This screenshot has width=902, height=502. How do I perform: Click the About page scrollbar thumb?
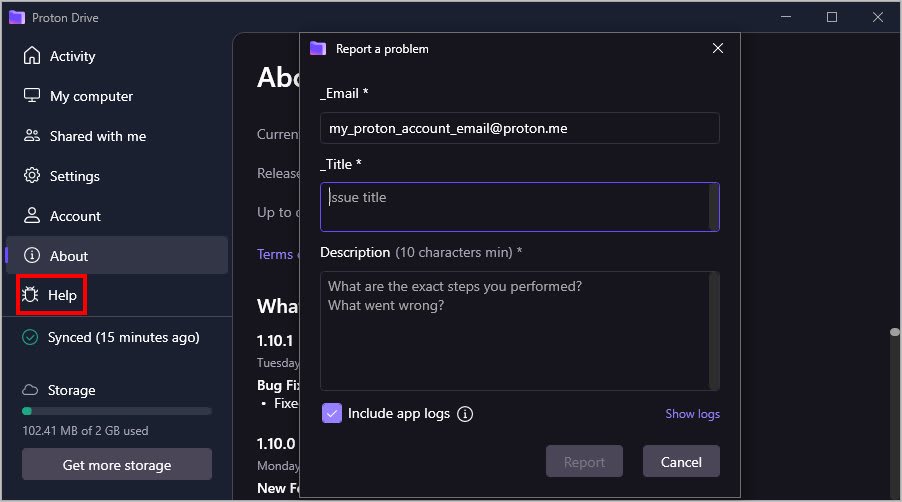click(x=895, y=332)
